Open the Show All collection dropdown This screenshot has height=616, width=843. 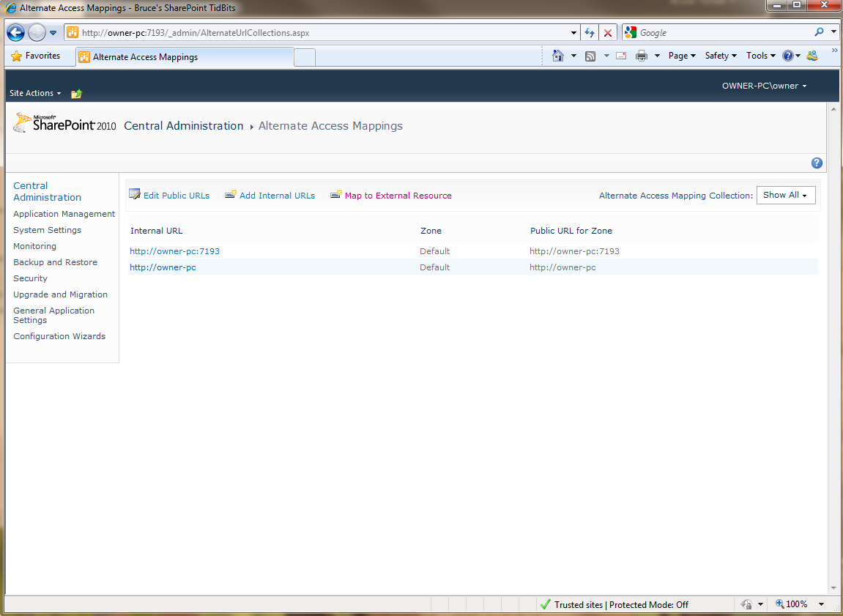[785, 195]
